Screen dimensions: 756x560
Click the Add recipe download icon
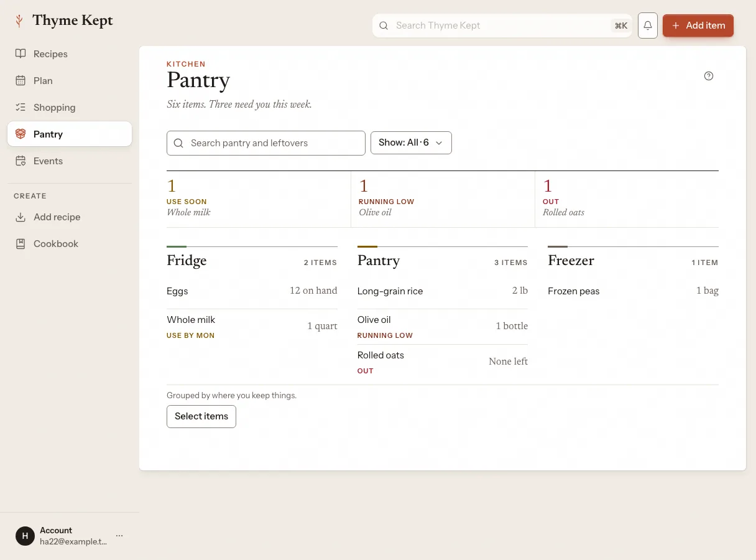pos(21,217)
